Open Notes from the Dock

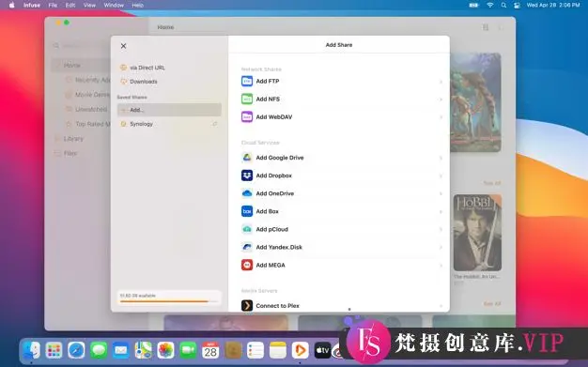[x=278, y=350]
